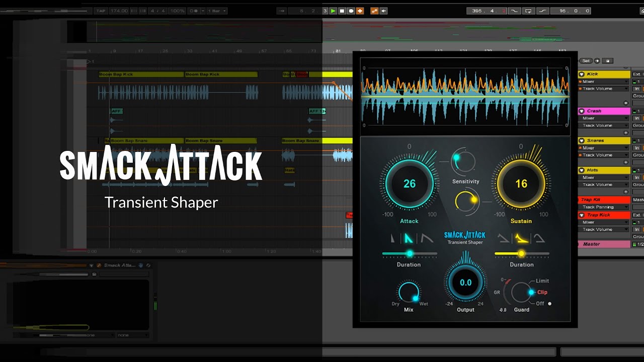Select the curved sustain shape on the right
The height and width of the screenshot is (362, 644).
click(540, 238)
